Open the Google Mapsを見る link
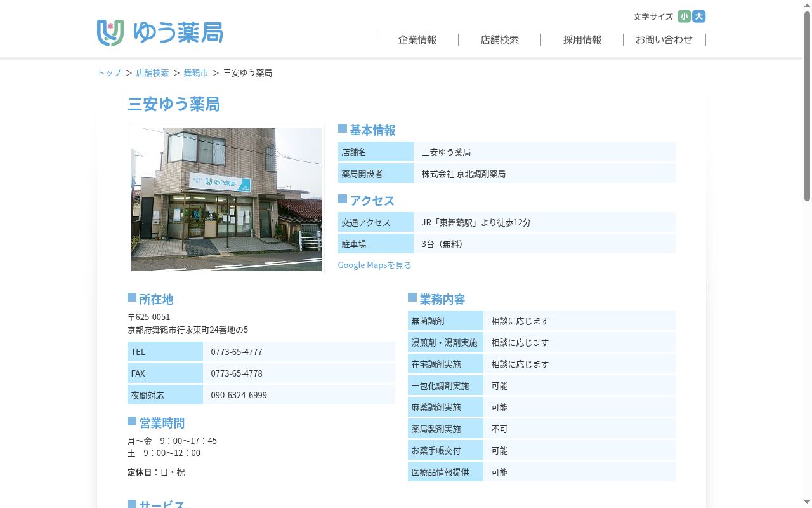Screen dimensions: 812x508 374,265
